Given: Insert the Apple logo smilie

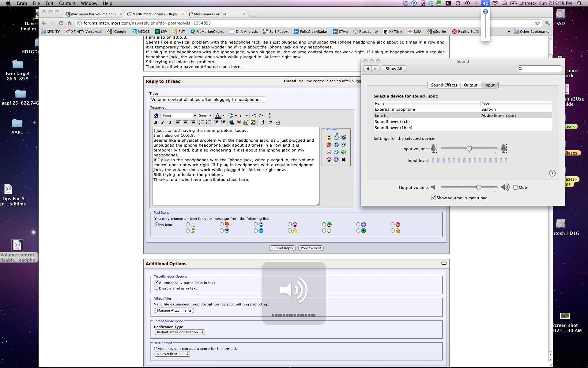Looking at the screenshot, I should click(x=344, y=159).
